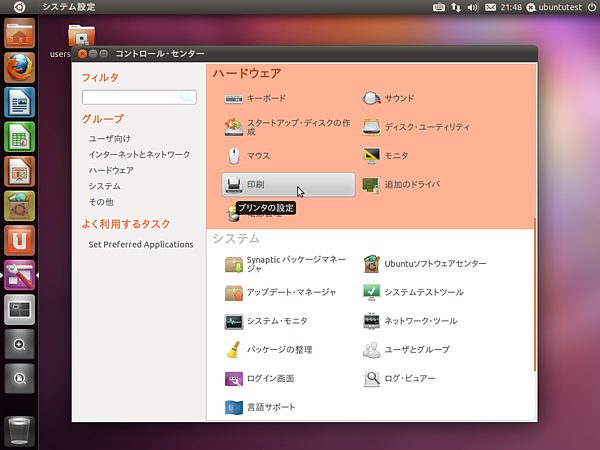Open the workspace switcher launcher icon
Screen dimensions: 600x450
point(19,309)
